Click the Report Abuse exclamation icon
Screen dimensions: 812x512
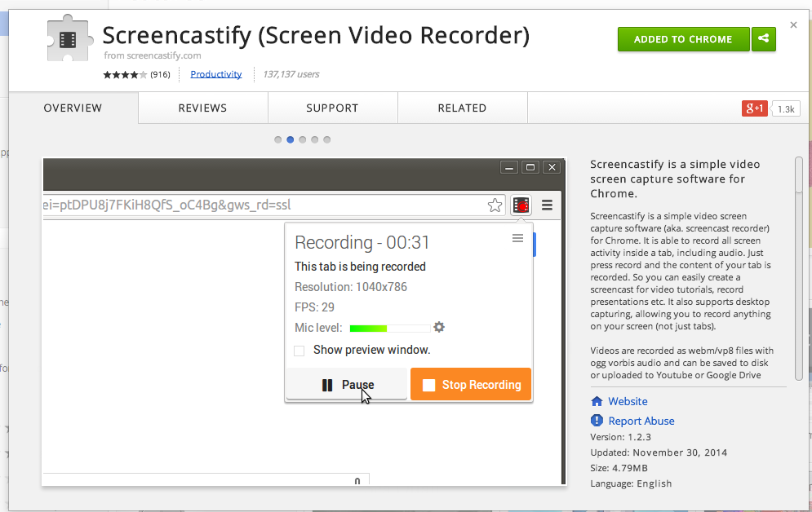[x=597, y=421]
